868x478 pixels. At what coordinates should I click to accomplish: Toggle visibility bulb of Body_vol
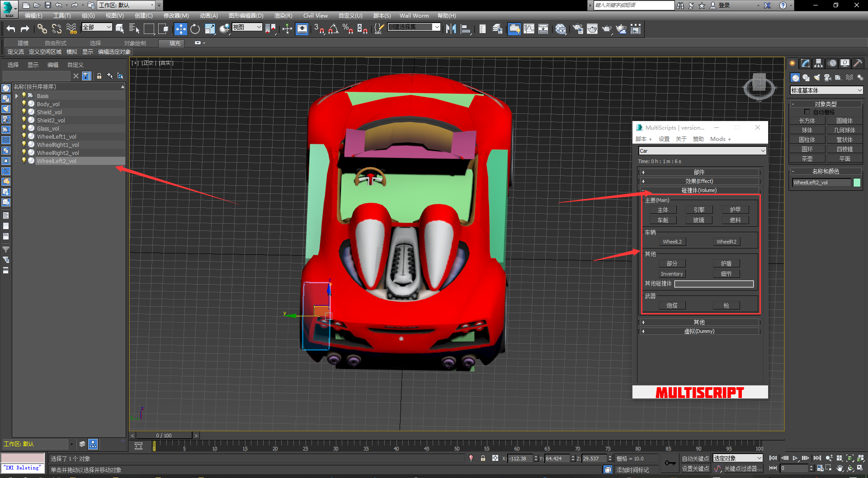coord(24,104)
